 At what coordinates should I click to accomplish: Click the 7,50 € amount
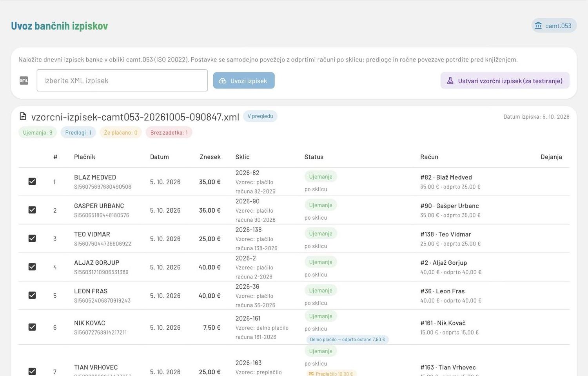tap(212, 327)
